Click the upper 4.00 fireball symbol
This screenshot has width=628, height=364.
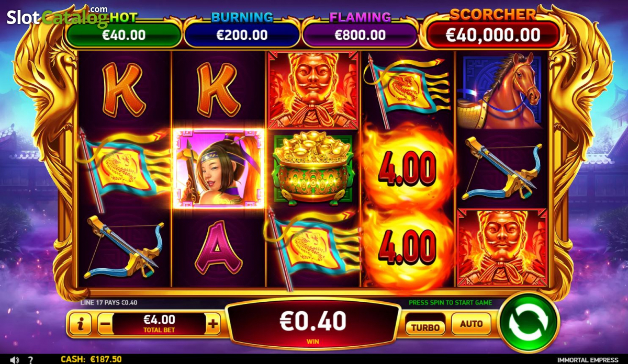(x=407, y=168)
